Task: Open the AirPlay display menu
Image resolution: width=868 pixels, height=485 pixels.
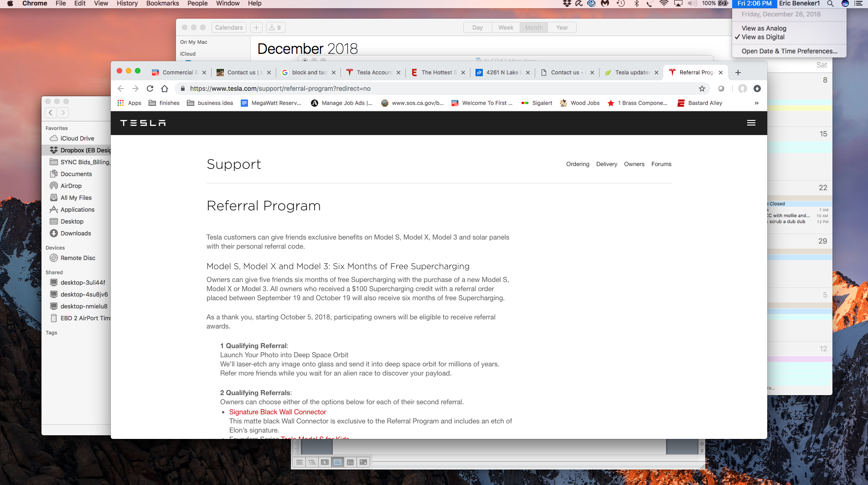Action: point(678,4)
